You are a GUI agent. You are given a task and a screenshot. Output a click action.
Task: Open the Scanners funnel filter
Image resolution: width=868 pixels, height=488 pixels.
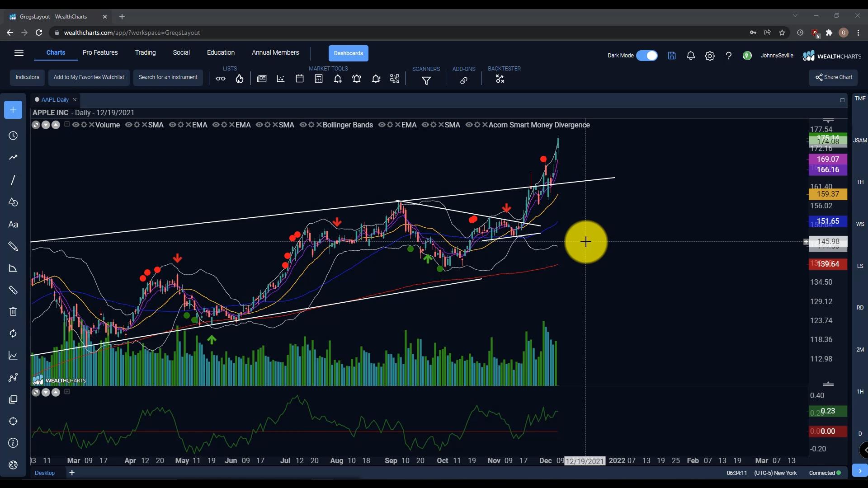point(426,81)
